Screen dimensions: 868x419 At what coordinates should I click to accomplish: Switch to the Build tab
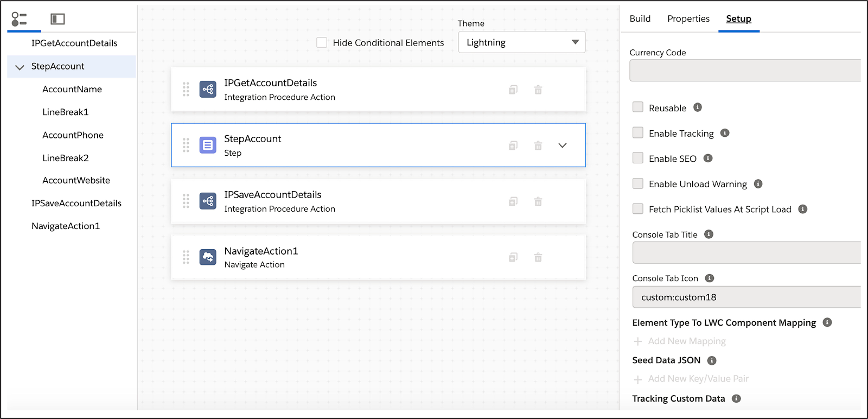(640, 19)
